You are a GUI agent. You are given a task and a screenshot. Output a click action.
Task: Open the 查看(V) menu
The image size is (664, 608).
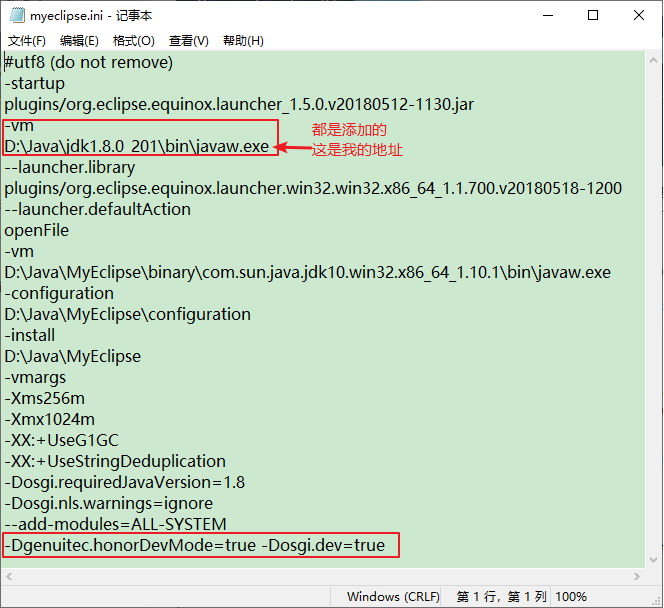point(189,41)
